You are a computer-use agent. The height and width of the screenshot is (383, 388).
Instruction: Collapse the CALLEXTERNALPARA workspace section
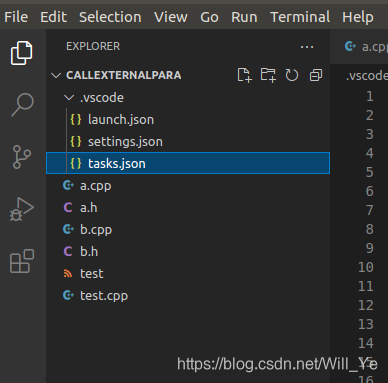pyautogui.click(x=56, y=75)
